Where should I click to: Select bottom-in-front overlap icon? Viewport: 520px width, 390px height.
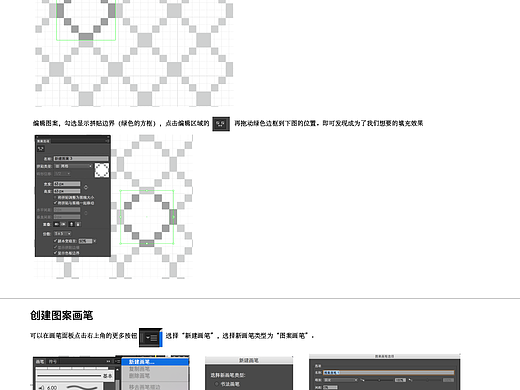(78, 224)
